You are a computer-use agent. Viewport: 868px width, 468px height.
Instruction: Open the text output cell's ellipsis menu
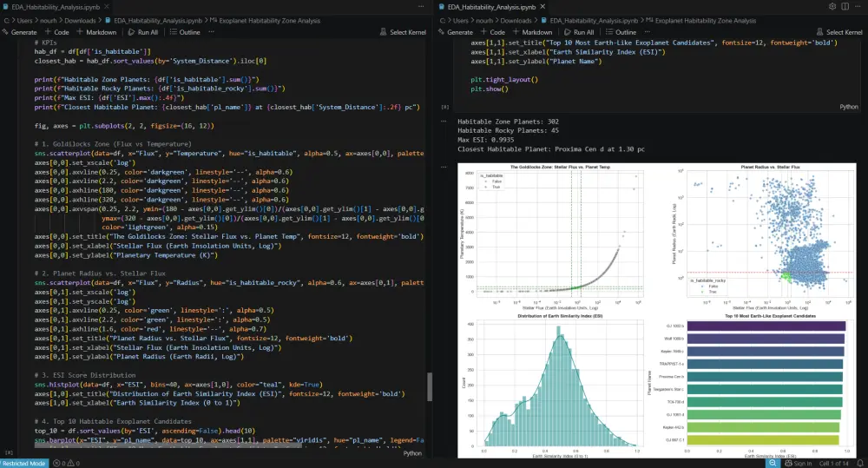(x=444, y=122)
